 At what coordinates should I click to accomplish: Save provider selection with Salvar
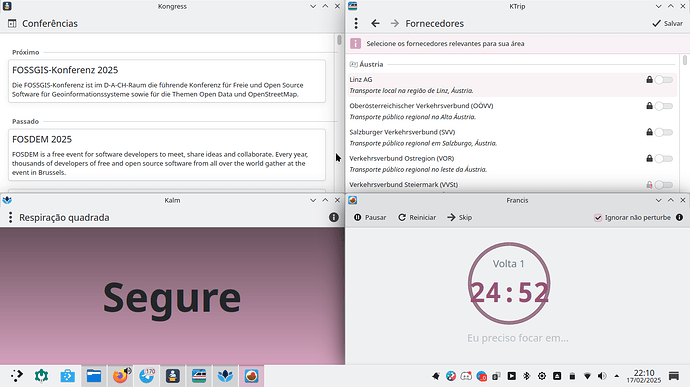668,23
